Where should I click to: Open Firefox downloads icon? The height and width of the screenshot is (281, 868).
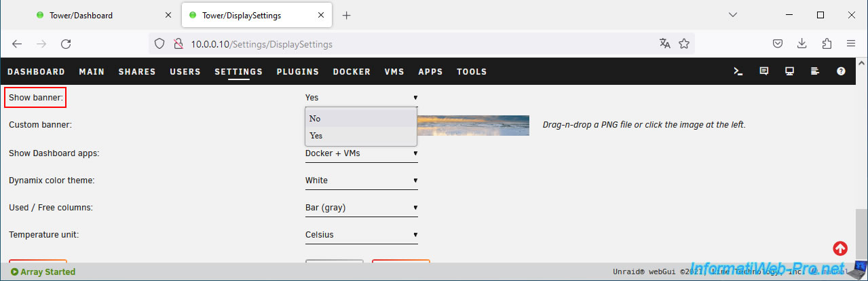[x=802, y=43]
